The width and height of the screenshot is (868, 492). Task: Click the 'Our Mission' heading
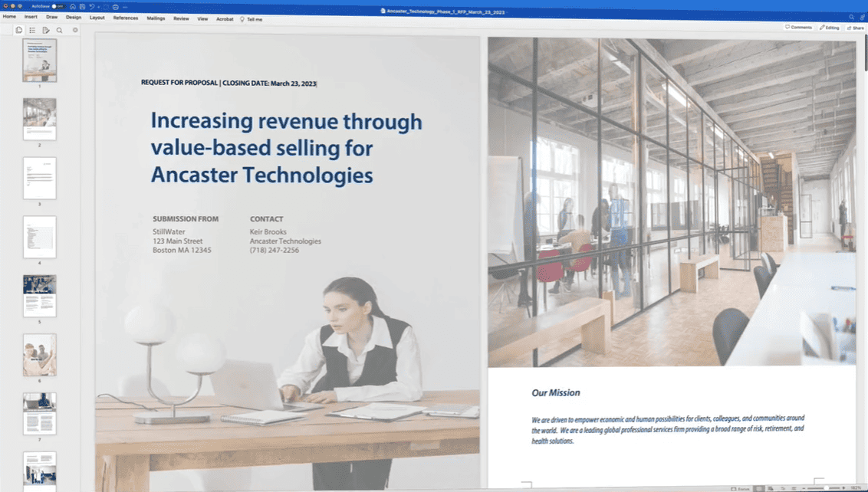tap(556, 393)
